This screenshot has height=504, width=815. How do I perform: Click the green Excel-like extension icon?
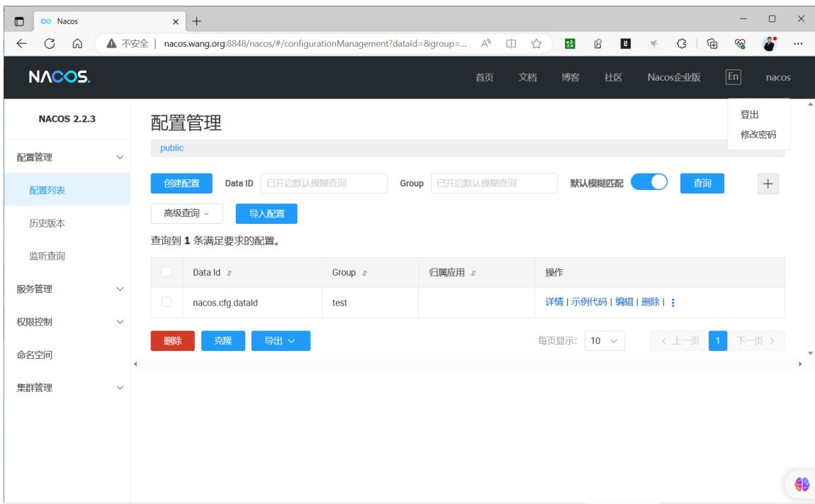coord(570,44)
